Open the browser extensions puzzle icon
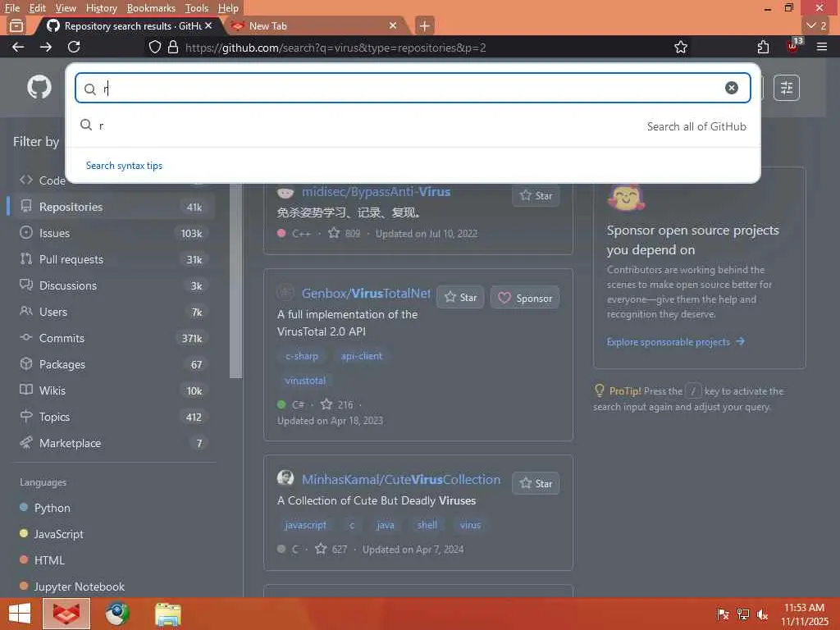The image size is (840, 630). [764, 47]
